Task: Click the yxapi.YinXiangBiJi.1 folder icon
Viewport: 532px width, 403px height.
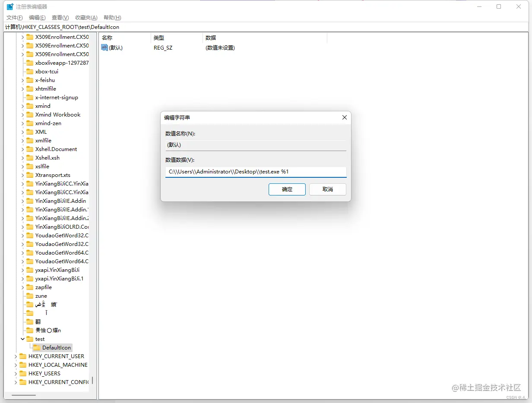Action: [x=30, y=279]
